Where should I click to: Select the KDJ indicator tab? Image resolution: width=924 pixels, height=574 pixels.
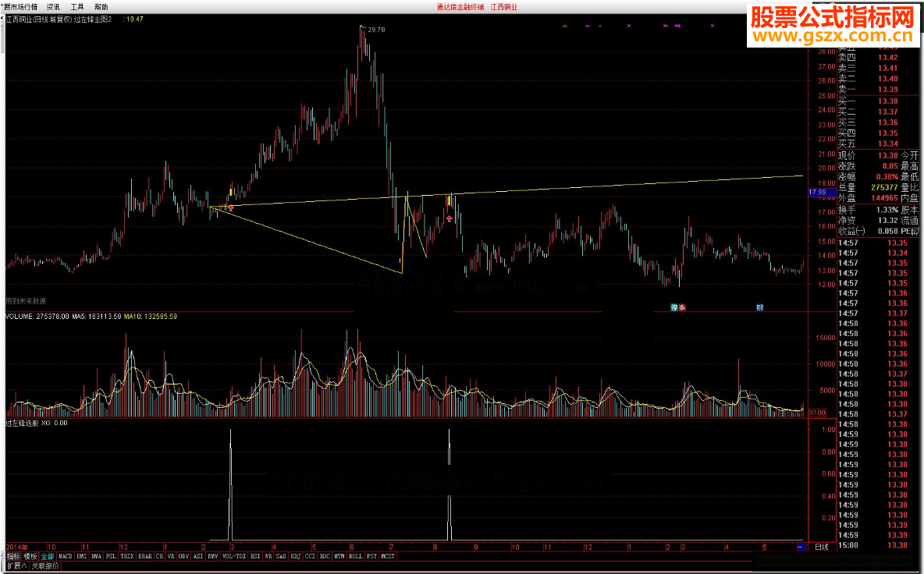295,556
